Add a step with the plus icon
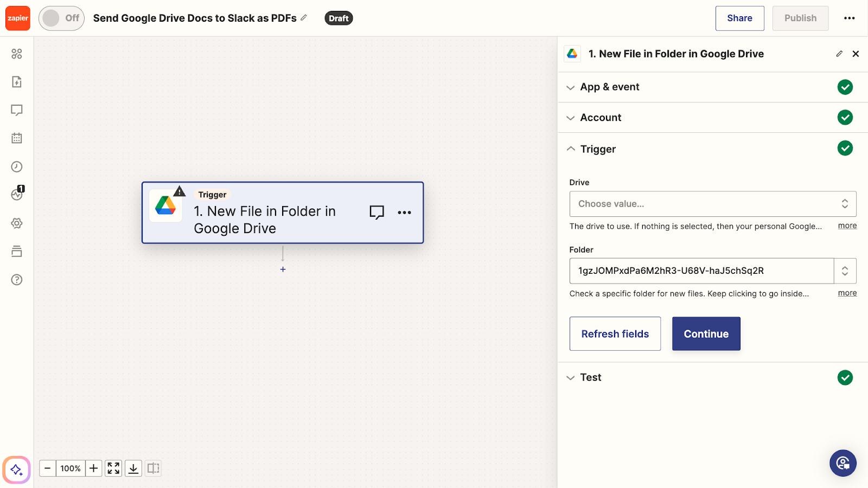 pyautogui.click(x=283, y=269)
